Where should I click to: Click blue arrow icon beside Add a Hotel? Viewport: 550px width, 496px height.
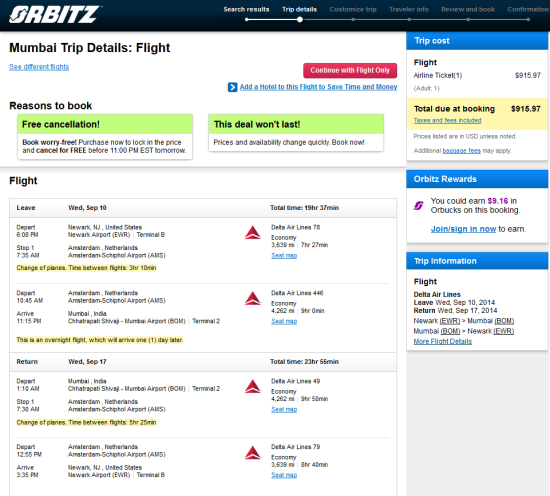click(232, 87)
